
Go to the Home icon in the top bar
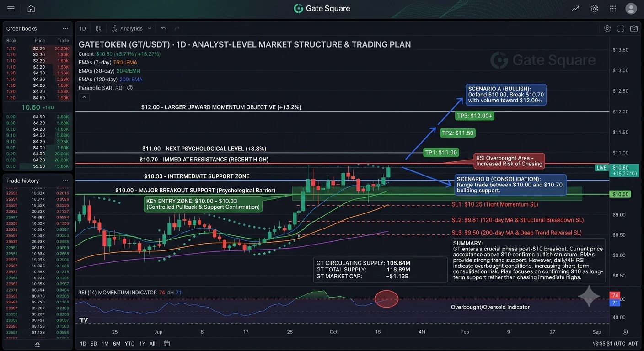point(31,9)
